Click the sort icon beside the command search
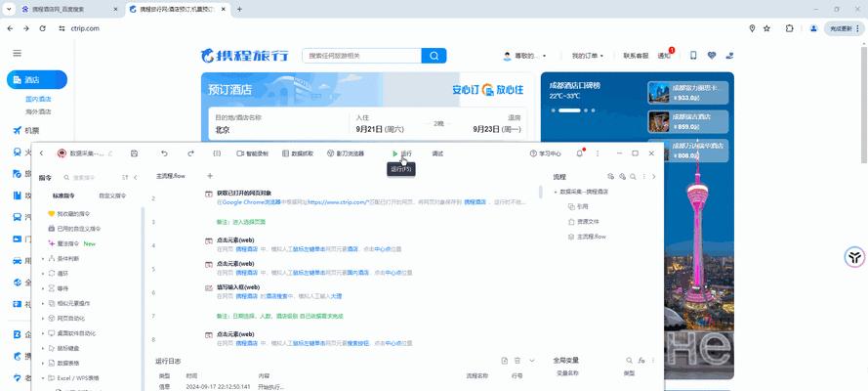This screenshot has width=868, height=391. coord(125,178)
